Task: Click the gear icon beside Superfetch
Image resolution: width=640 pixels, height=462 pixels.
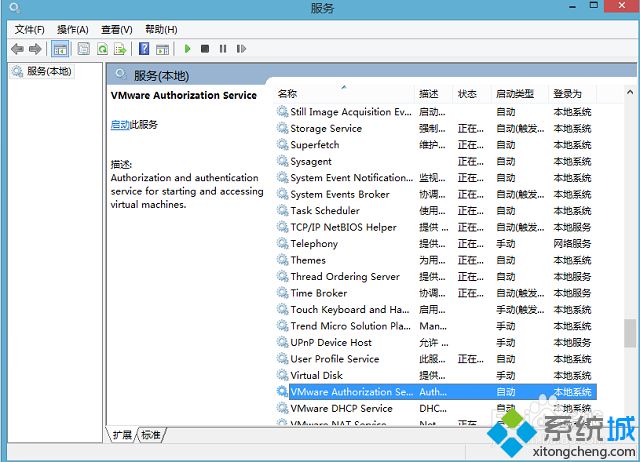Action: [282, 144]
